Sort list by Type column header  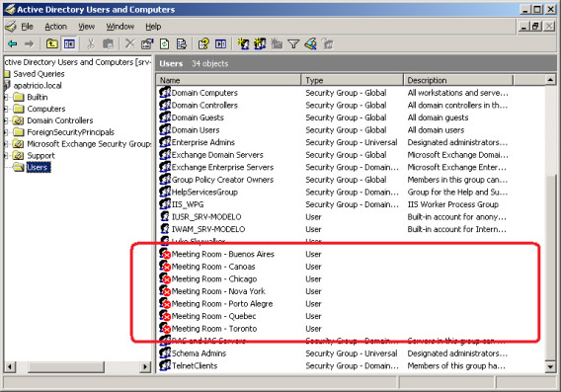coord(352,80)
